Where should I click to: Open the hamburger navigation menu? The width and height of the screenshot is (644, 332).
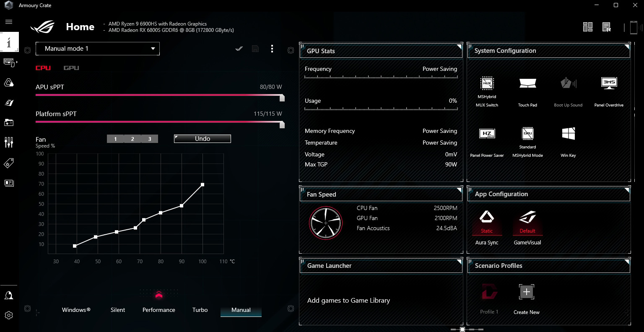(9, 22)
